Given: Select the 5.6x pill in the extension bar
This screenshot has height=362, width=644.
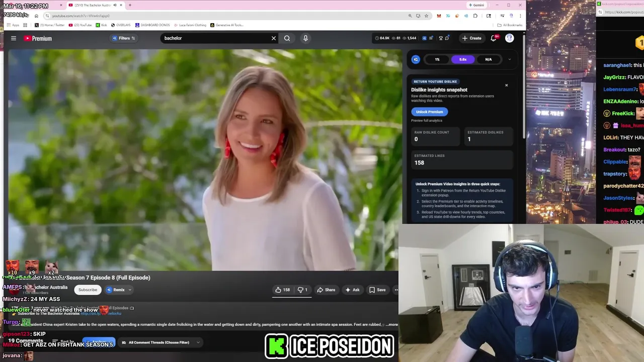Looking at the screenshot, I should click(x=463, y=59).
